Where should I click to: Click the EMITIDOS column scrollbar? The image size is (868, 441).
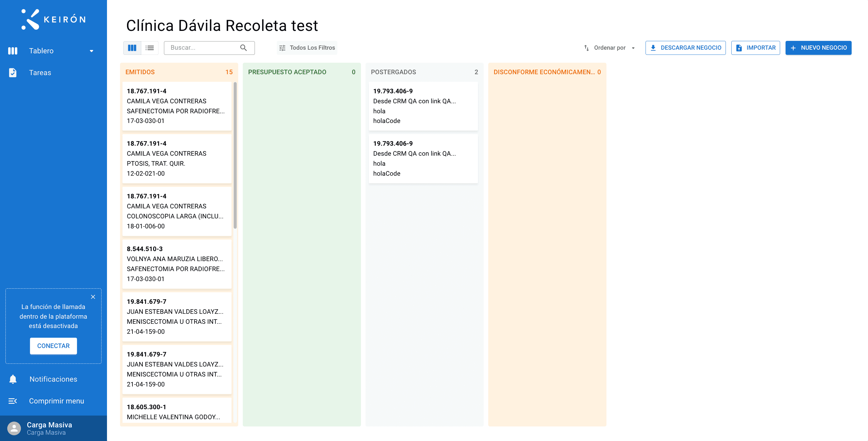tap(235, 155)
